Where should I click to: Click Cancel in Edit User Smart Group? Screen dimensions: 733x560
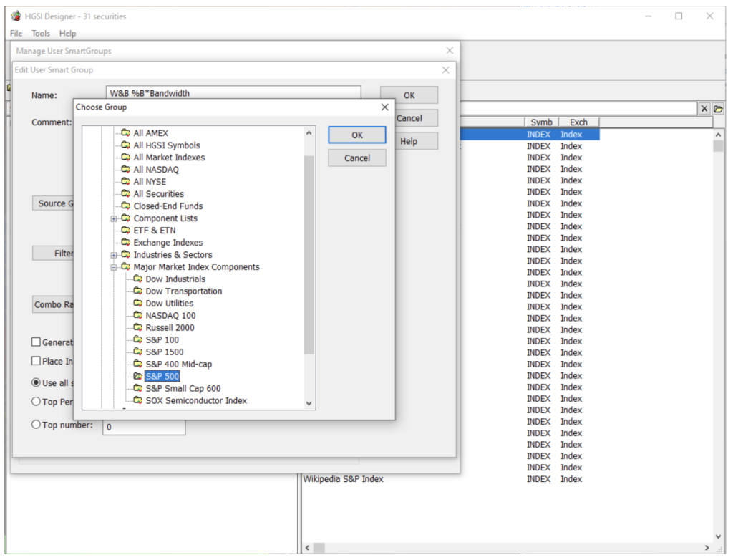[x=416, y=118]
